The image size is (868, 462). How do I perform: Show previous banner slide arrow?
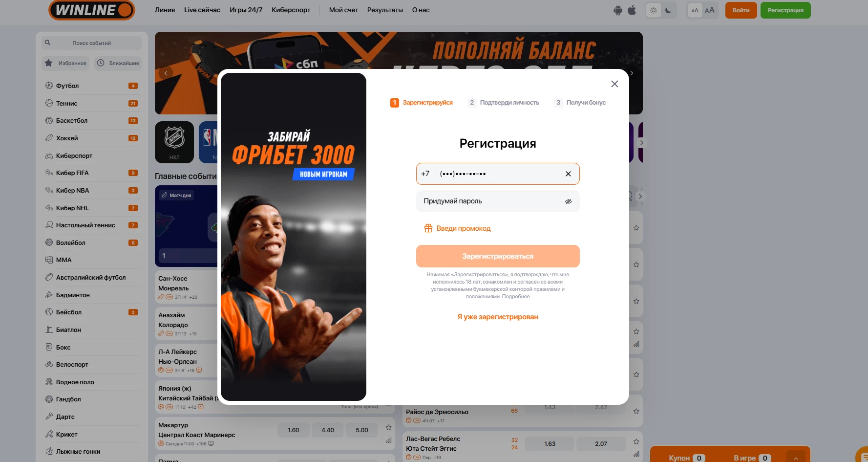pos(166,73)
